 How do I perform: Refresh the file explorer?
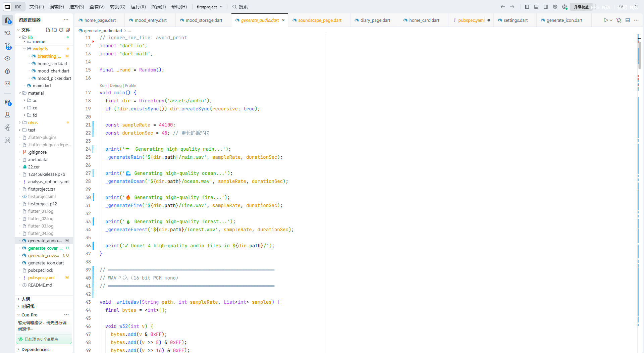point(61,30)
